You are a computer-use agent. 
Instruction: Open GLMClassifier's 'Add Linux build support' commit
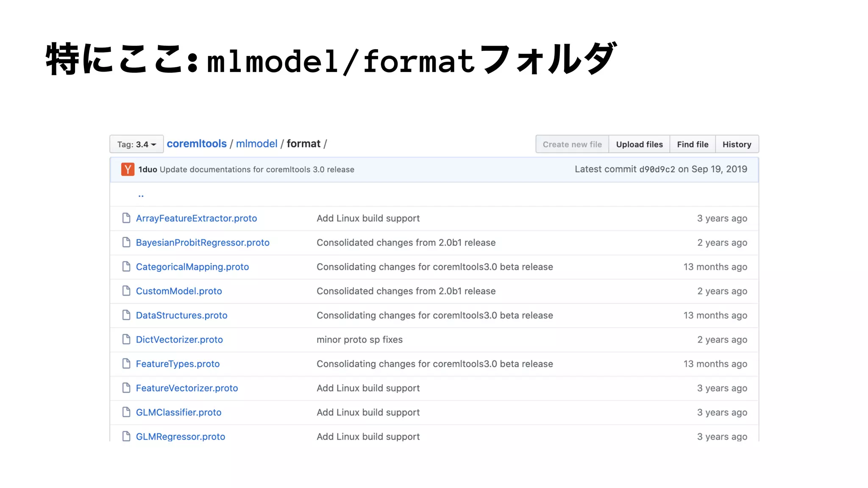(x=368, y=412)
